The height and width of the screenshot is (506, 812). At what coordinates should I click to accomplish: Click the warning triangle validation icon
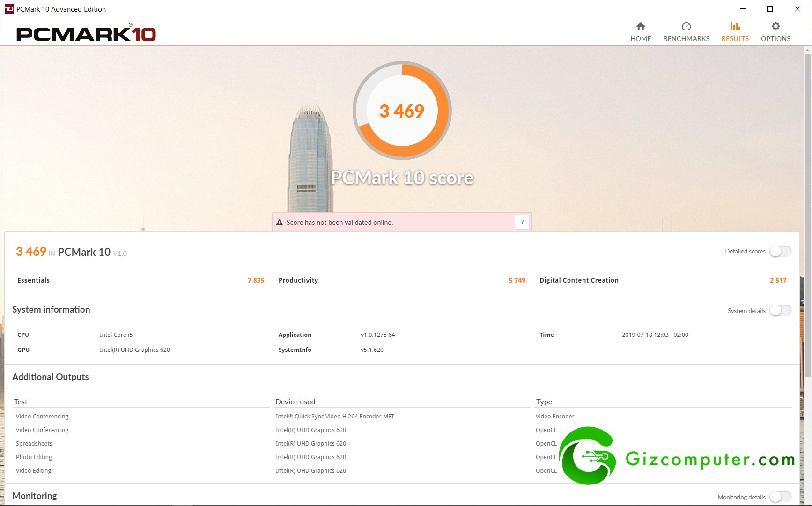tap(280, 223)
